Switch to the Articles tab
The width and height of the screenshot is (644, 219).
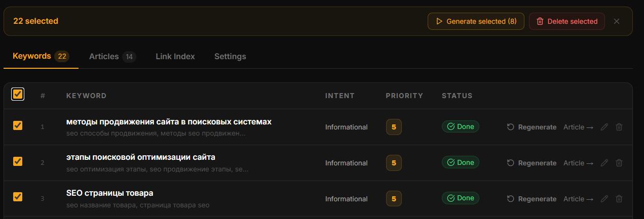click(x=112, y=56)
